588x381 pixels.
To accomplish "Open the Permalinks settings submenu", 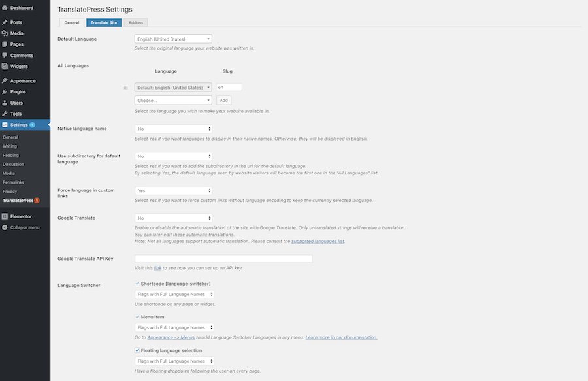I will pyautogui.click(x=13, y=182).
